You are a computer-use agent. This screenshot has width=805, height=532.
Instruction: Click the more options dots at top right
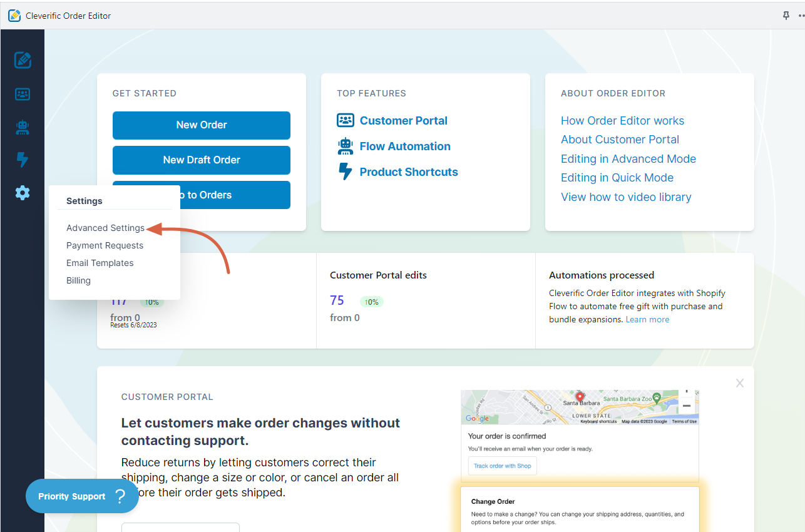pyautogui.click(x=801, y=15)
